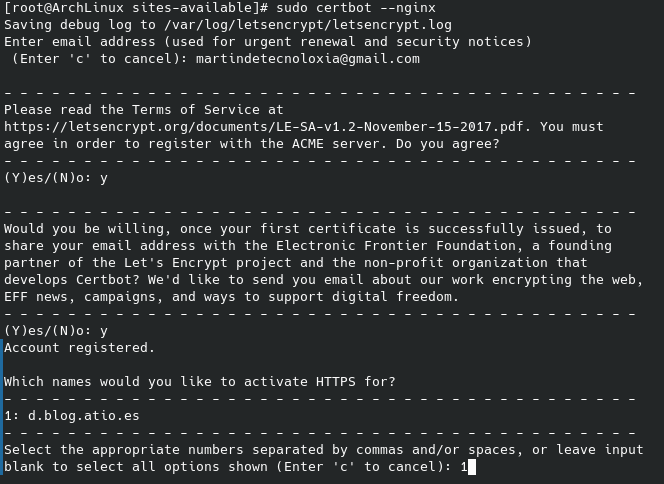Viewport: 664px width, 484px height.
Task: Click the second (Y)es/(N)o answer line
Action: [x=56, y=331]
